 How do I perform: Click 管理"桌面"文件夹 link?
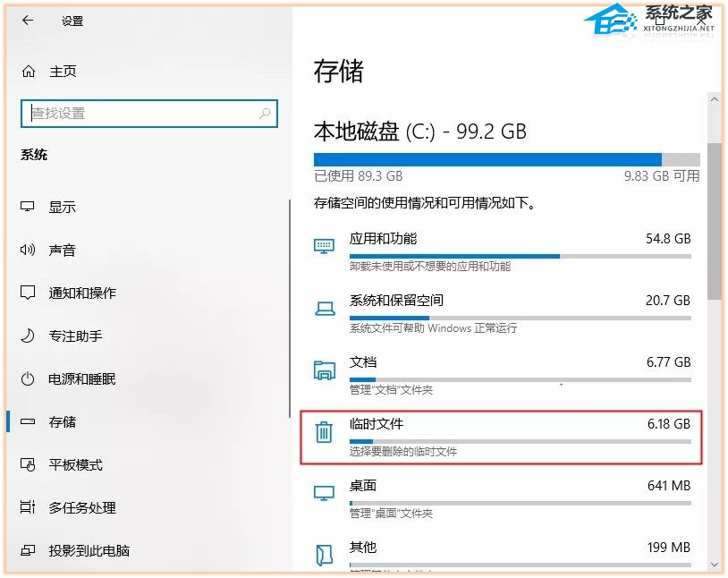pyautogui.click(x=394, y=514)
